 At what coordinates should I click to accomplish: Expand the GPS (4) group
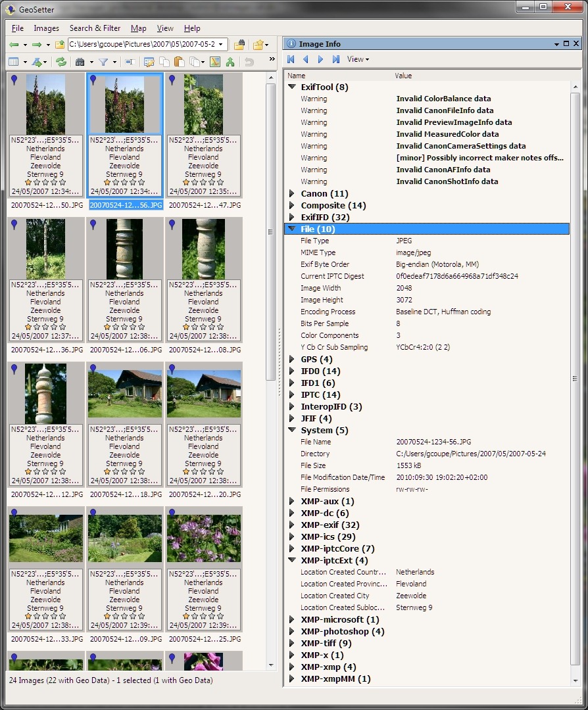click(x=292, y=359)
